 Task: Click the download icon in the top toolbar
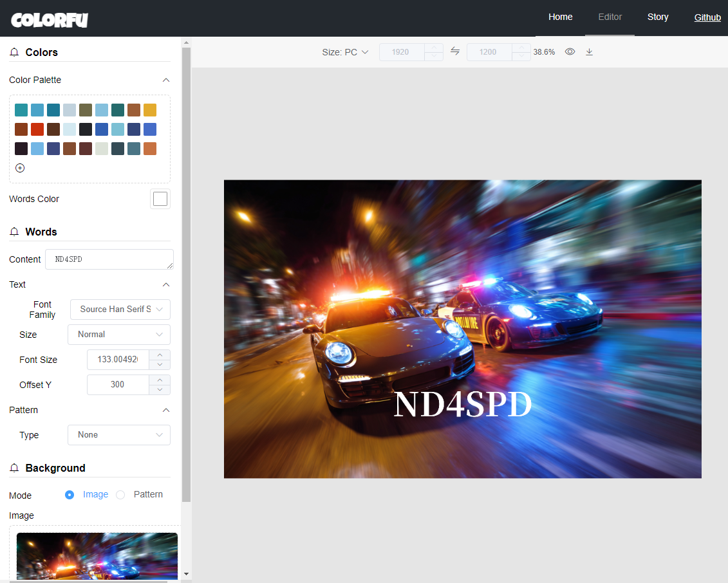click(x=589, y=52)
